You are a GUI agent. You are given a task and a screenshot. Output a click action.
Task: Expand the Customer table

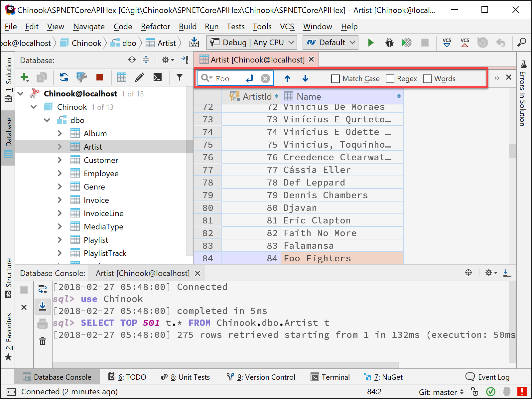60,160
